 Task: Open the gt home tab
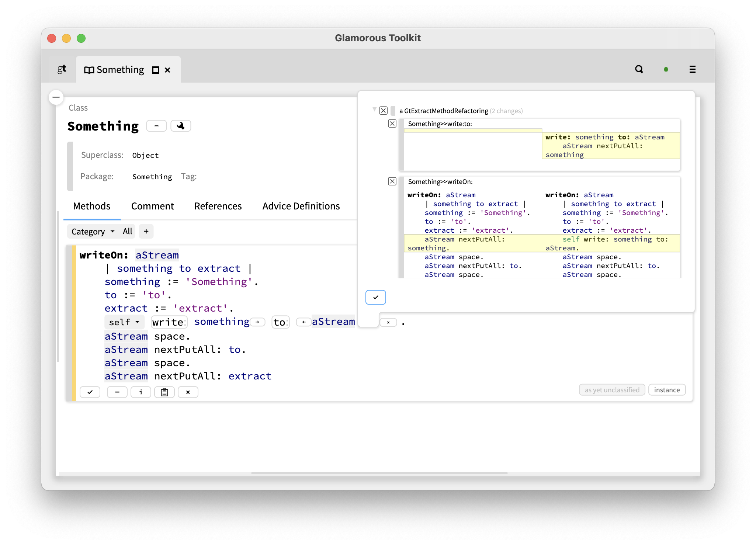coord(62,69)
